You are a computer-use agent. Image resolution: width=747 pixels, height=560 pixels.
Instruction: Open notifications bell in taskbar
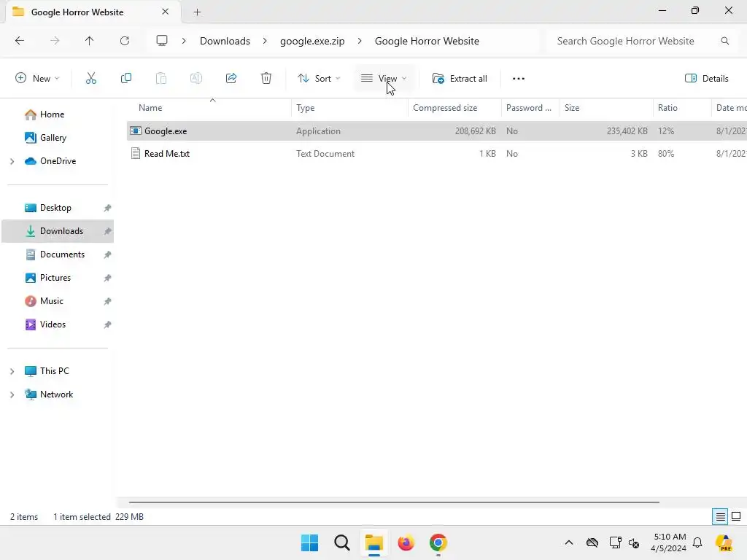[697, 542]
